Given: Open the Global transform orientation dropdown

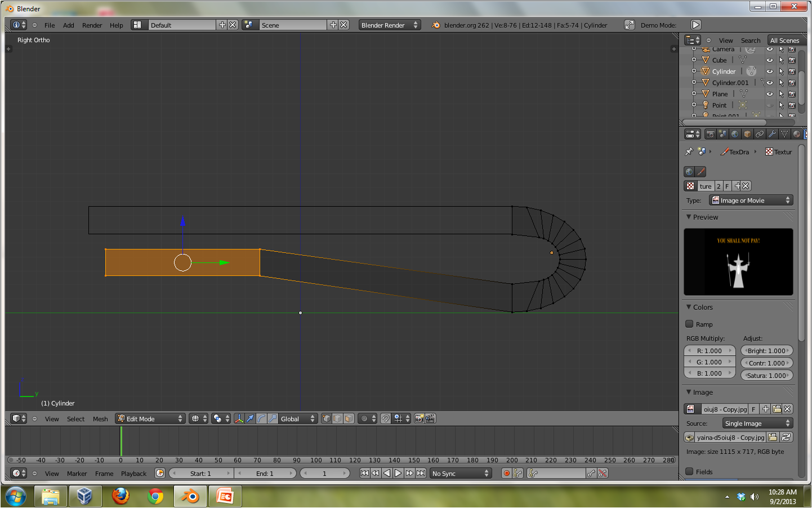Looking at the screenshot, I should click(x=298, y=418).
